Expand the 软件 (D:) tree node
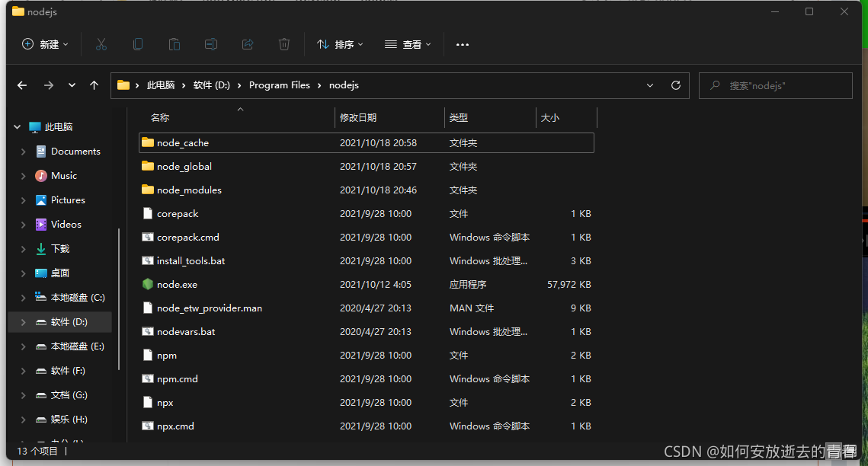 [24, 322]
